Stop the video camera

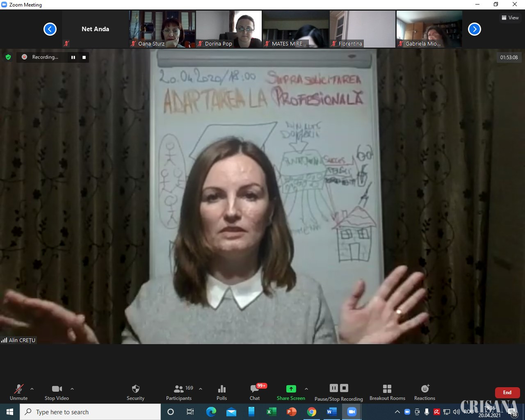[x=57, y=392]
